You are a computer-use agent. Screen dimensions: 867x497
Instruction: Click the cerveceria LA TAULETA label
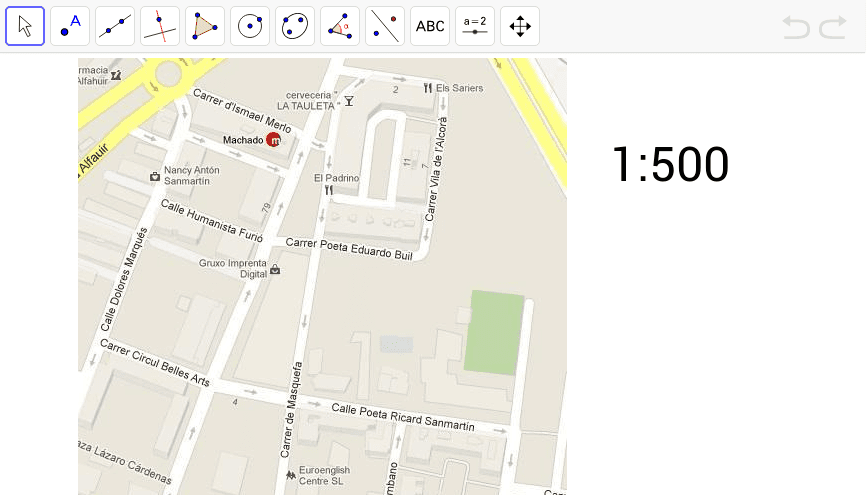(308, 101)
